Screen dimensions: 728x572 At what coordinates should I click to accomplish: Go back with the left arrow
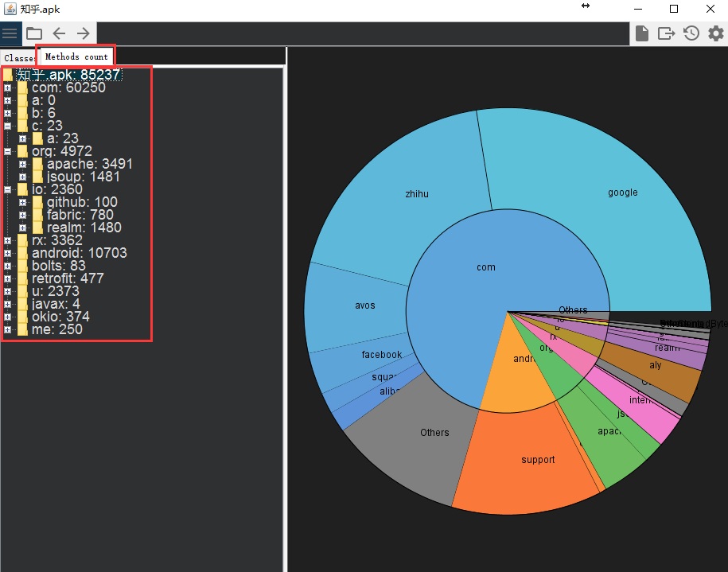coord(59,33)
